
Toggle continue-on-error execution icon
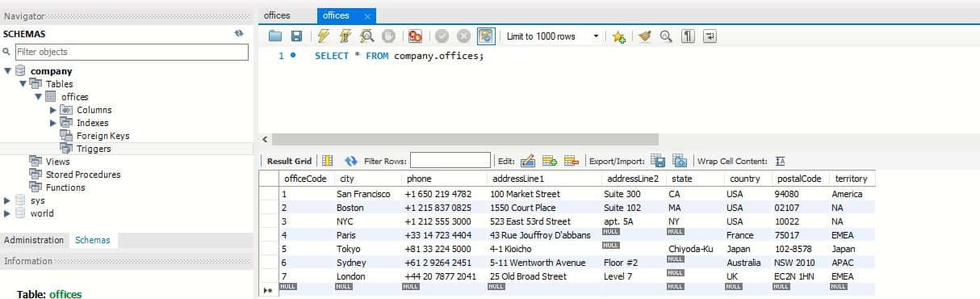(x=416, y=36)
